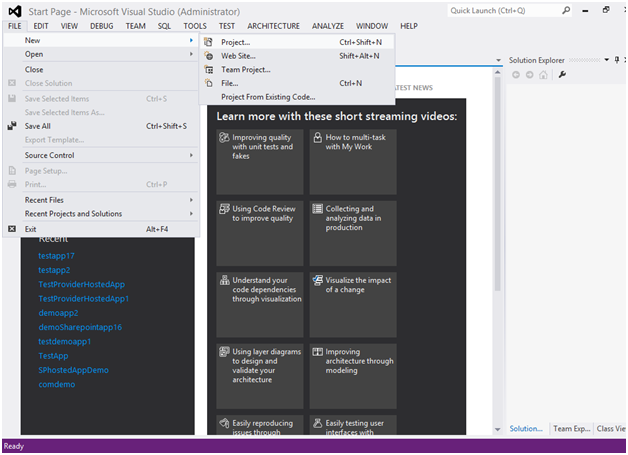Image resolution: width=628 pixels, height=455 pixels.
Task: Click the Quick Launch search magnifier icon
Action: [566, 10]
